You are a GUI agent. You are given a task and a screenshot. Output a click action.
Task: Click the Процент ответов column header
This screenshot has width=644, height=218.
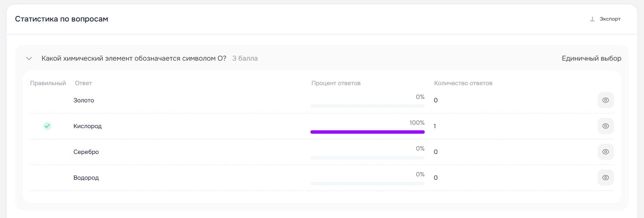click(336, 83)
